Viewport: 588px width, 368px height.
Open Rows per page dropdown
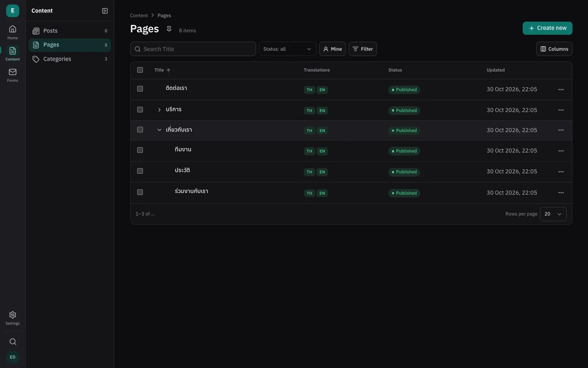(x=553, y=214)
